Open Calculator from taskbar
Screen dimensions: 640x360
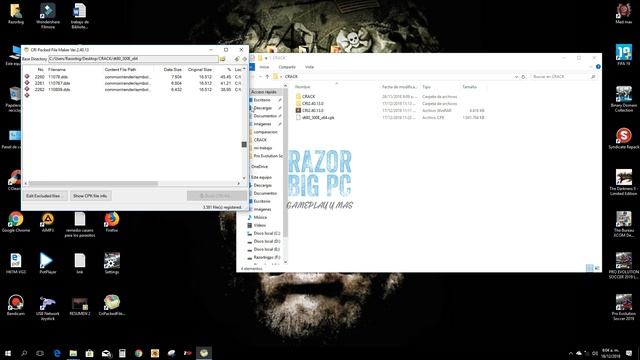coord(122,353)
